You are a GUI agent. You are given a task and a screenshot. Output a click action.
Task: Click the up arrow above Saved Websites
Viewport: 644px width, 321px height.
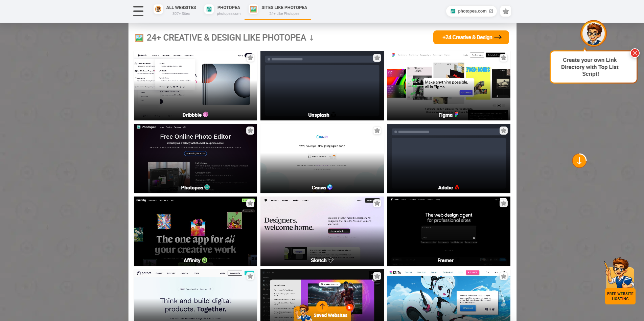322,306
